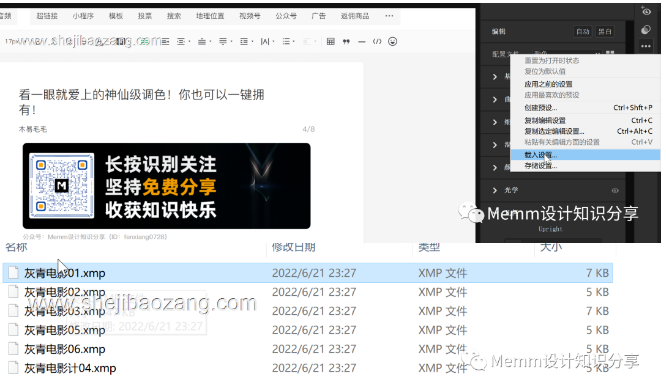Screen dimensions: 666x381
Task: Click the profile browser grid icon
Action: pyautogui.click(x=610, y=54)
